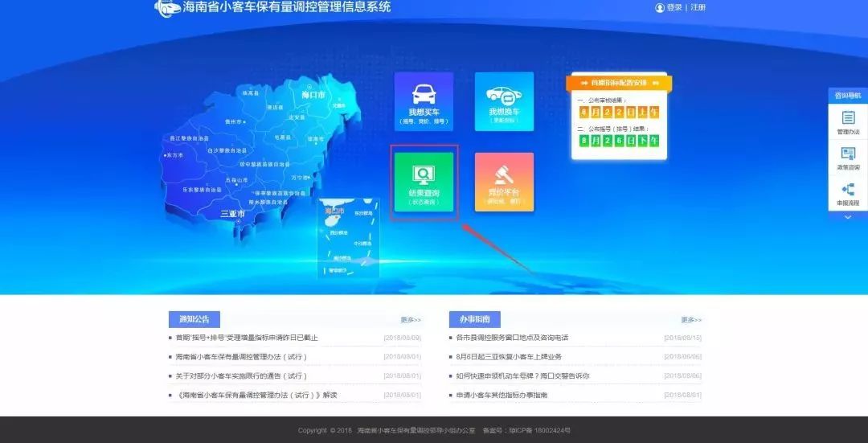Open the 我想换车 tile
Viewport: 868px width, 443px height.
[x=504, y=101]
